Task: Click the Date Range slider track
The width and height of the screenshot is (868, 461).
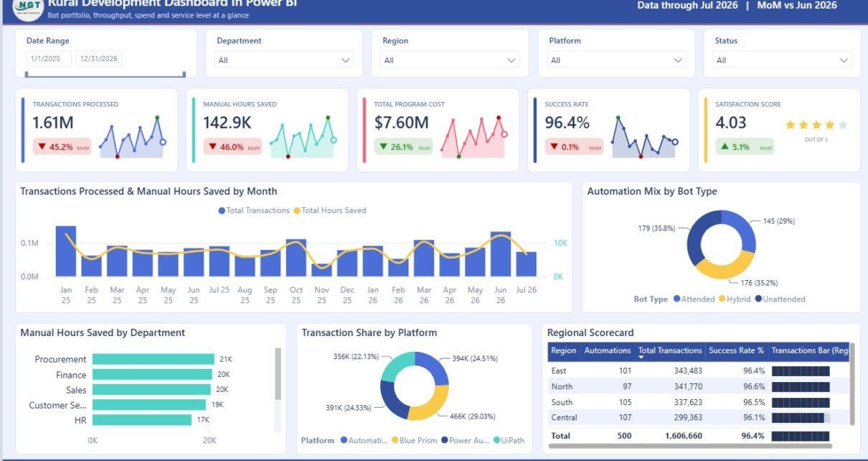Action: click(x=105, y=74)
